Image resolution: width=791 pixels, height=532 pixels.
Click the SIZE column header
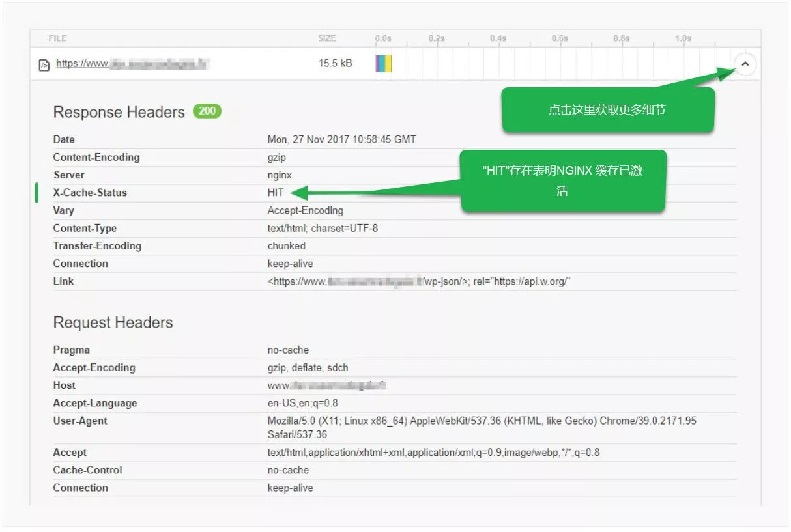327,38
